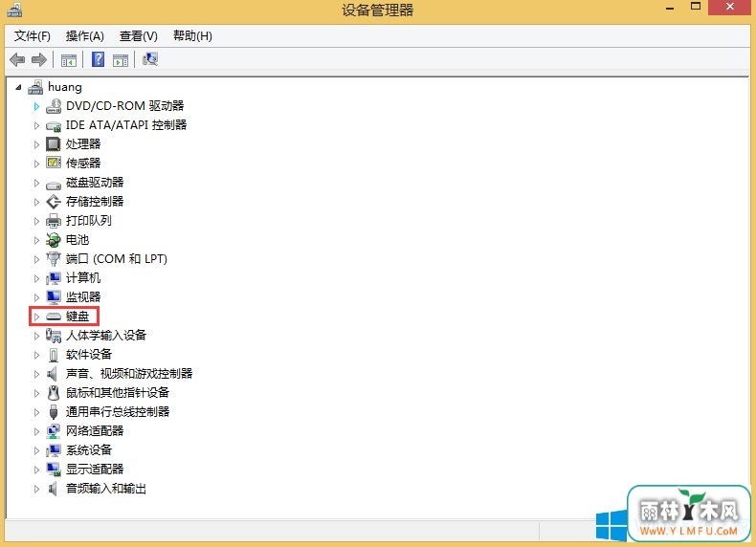Collapse the huang root node

coord(18,87)
